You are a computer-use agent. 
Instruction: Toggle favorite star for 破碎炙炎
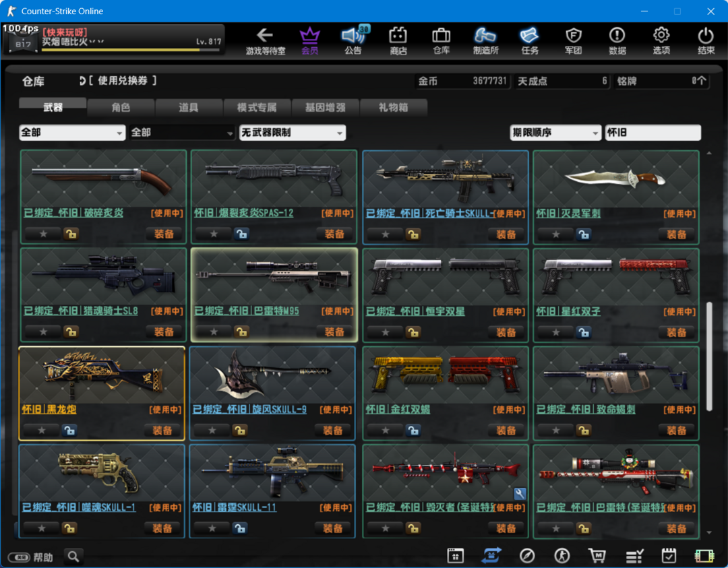(43, 234)
